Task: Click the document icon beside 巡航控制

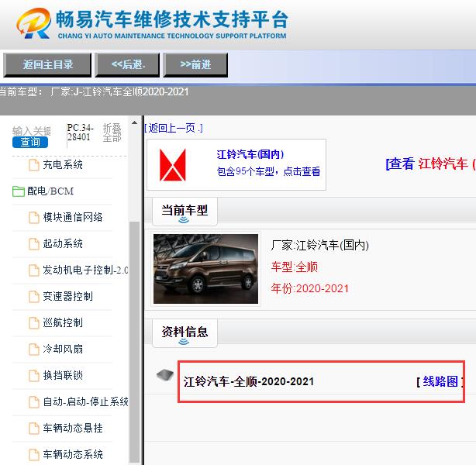Action: pos(33,323)
